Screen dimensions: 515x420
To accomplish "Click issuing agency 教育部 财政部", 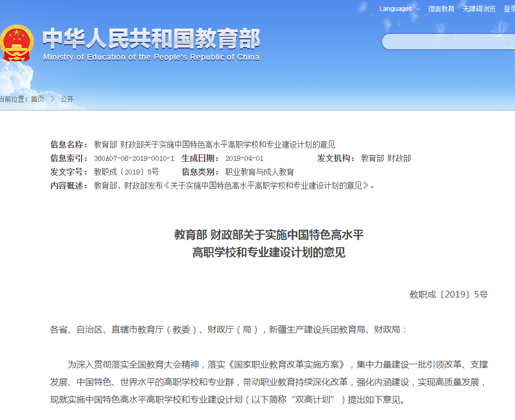I will pos(386,158).
